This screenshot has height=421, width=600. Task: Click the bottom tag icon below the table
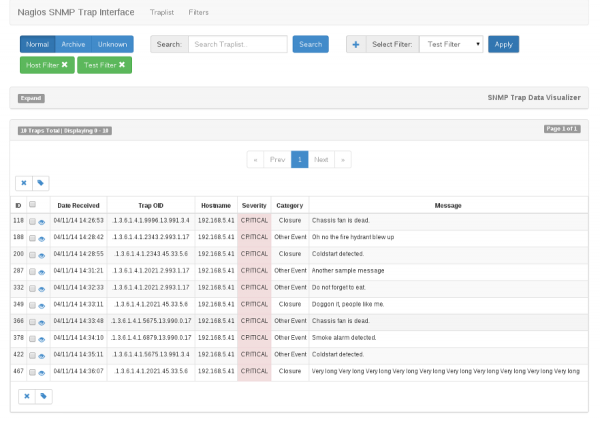[x=43, y=396]
